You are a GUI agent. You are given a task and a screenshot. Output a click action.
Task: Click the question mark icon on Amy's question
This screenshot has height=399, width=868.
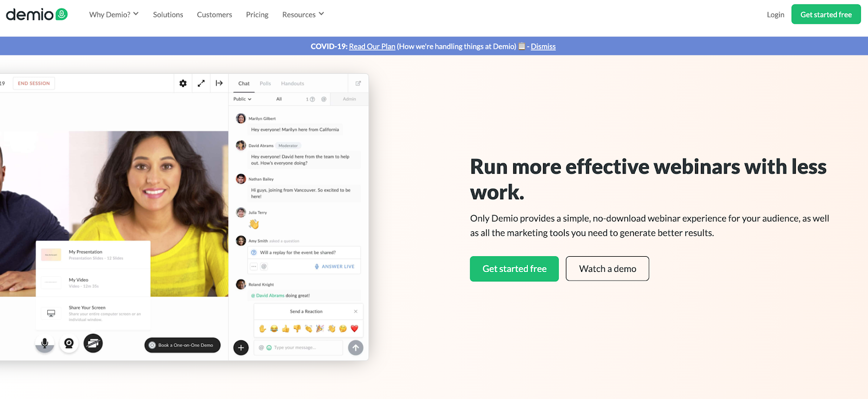point(254,252)
